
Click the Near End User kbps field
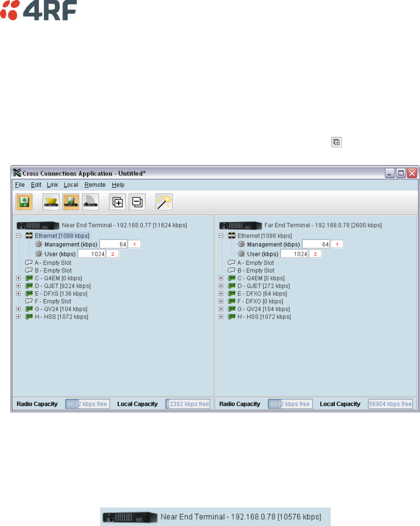92,254
